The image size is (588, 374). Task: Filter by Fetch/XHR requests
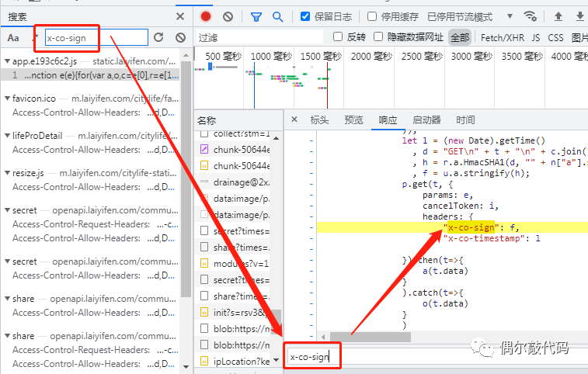503,37
